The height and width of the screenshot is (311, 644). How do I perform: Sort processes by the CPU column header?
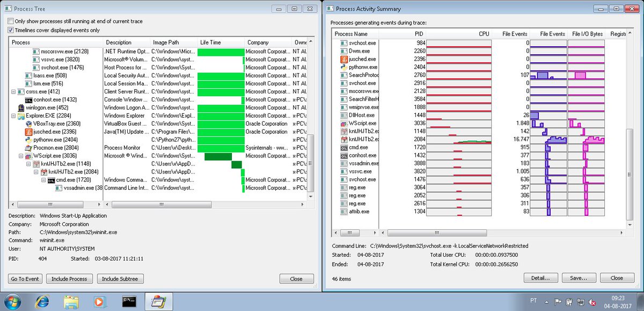coord(484,34)
